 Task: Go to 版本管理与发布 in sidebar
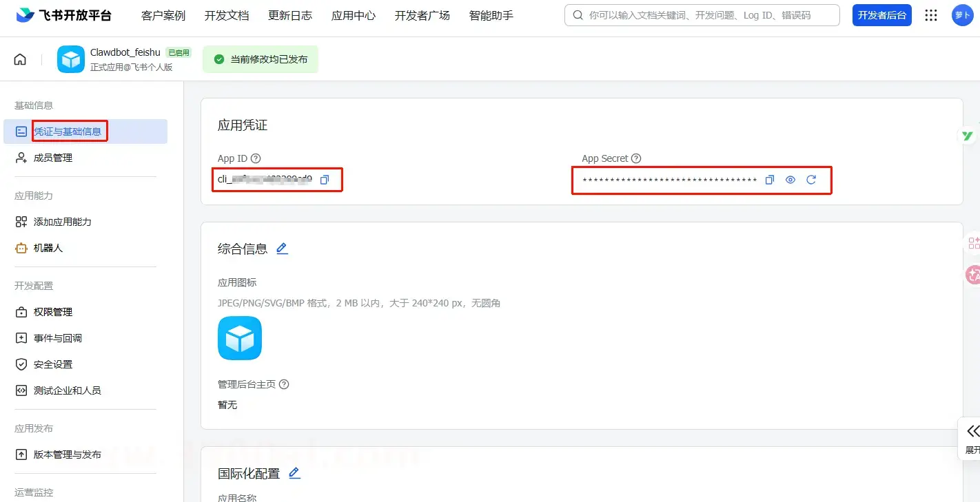pos(68,454)
